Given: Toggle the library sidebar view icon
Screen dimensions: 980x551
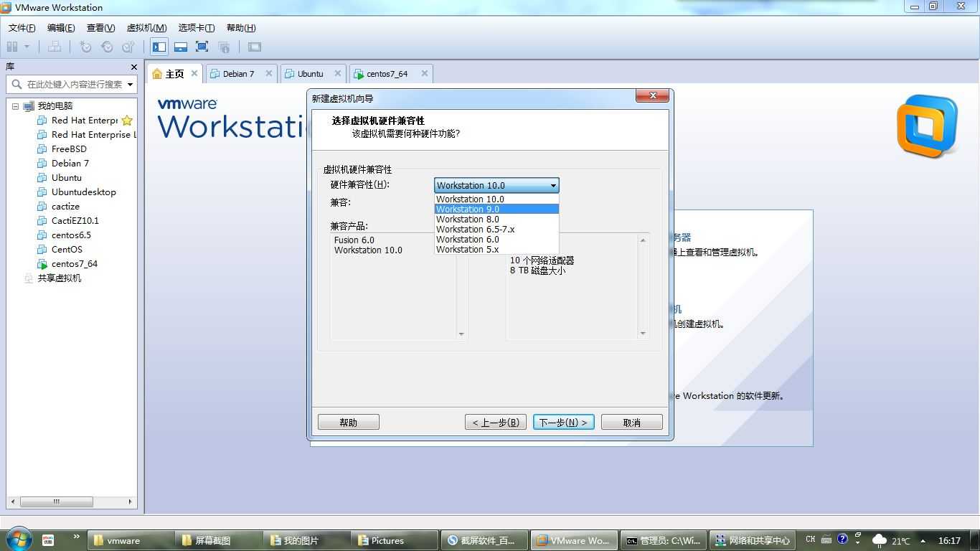Looking at the screenshot, I should [159, 47].
